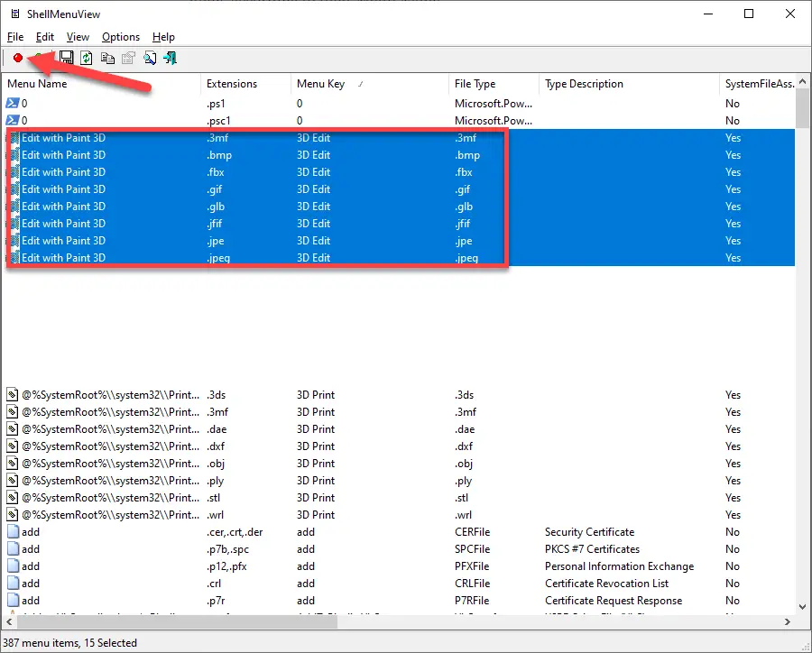Click the ShellMenuView title bar app icon
The image size is (812, 653).
pyautogui.click(x=15, y=14)
